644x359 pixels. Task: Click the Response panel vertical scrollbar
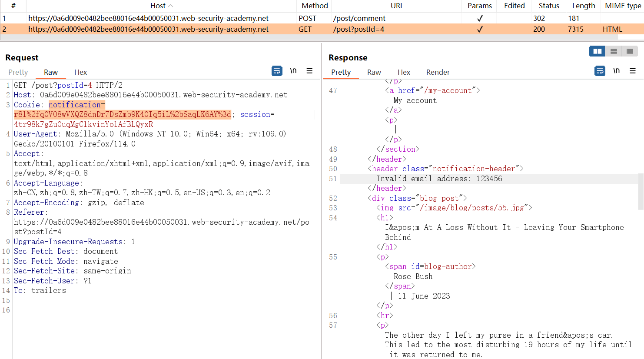(x=641, y=191)
